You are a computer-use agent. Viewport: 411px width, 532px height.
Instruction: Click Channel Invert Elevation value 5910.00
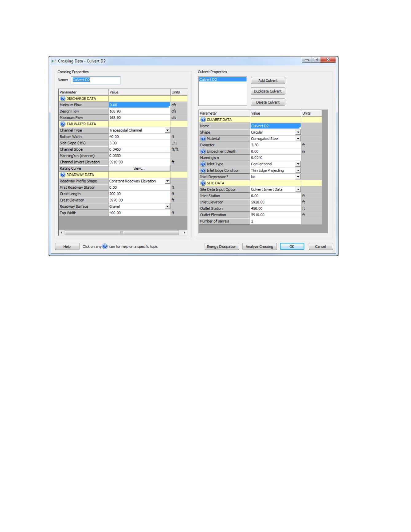(139, 162)
